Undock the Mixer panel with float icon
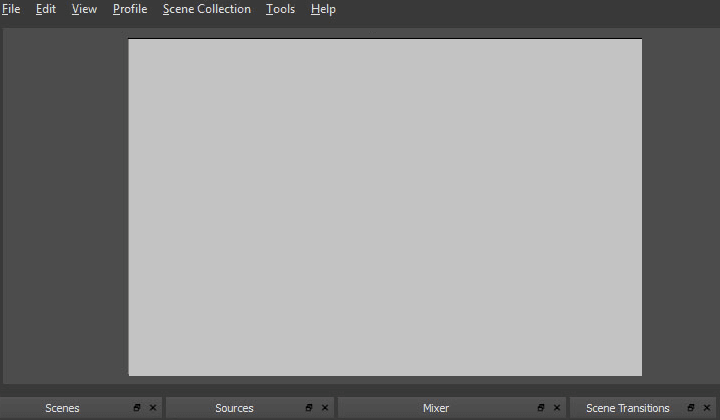The width and height of the screenshot is (720, 420). point(541,408)
